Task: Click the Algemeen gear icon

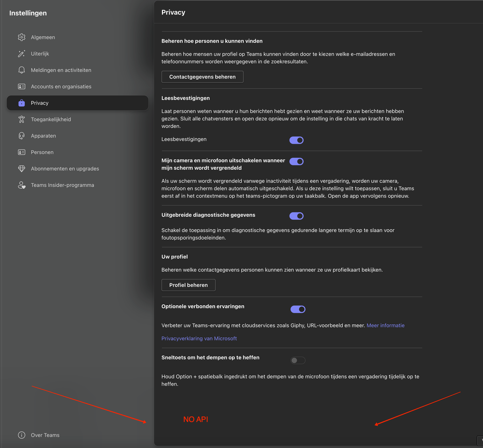Action: (x=22, y=37)
